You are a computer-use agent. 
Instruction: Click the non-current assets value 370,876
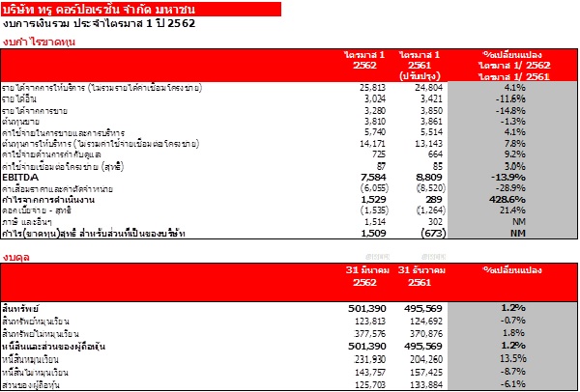pos(426,334)
